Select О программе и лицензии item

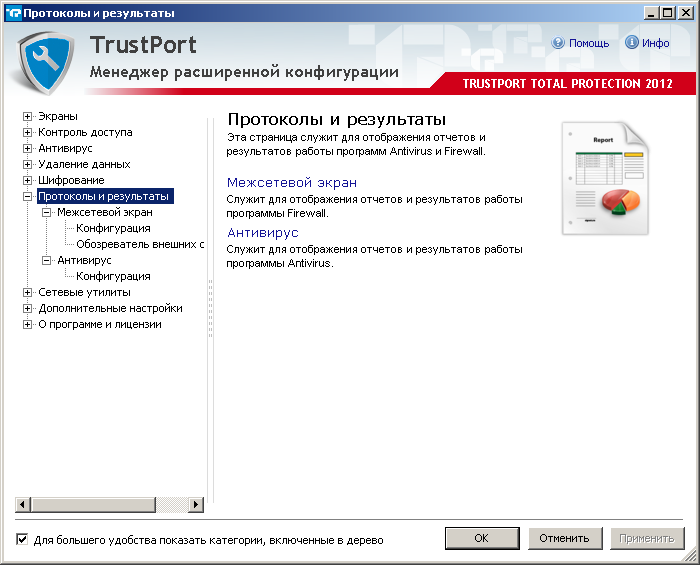coord(100,324)
